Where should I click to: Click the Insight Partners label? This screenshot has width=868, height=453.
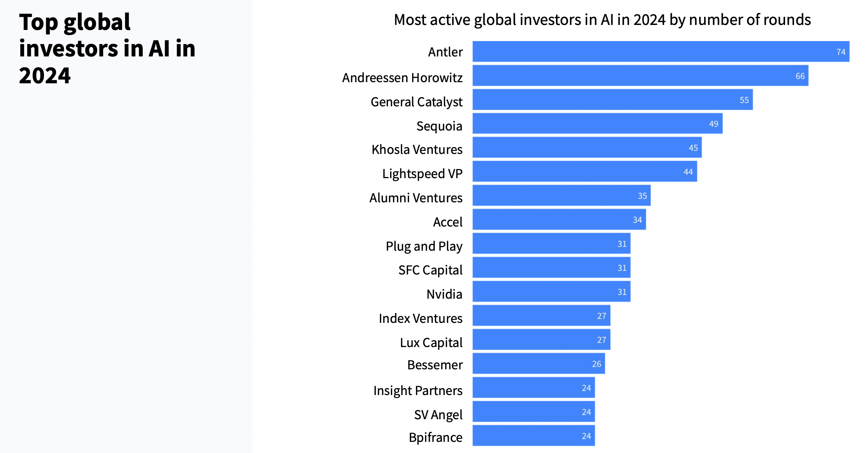[x=417, y=390]
